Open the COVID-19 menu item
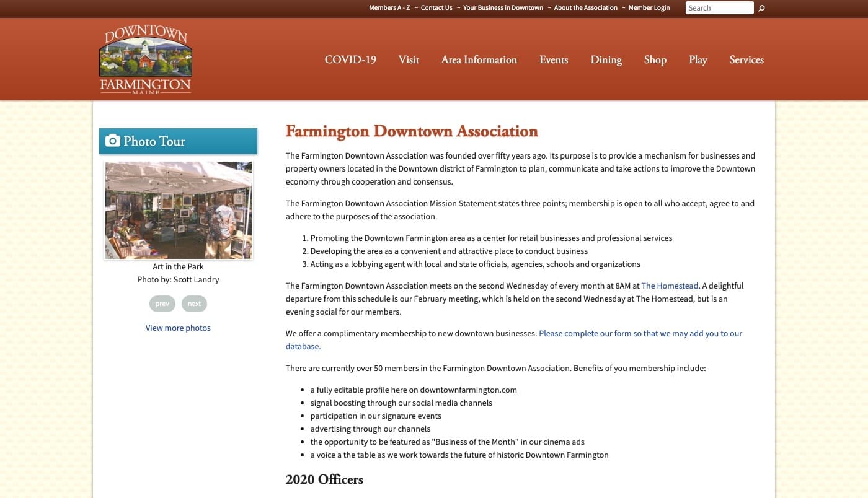The width and height of the screenshot is (868, 498). tap(350, 59)
